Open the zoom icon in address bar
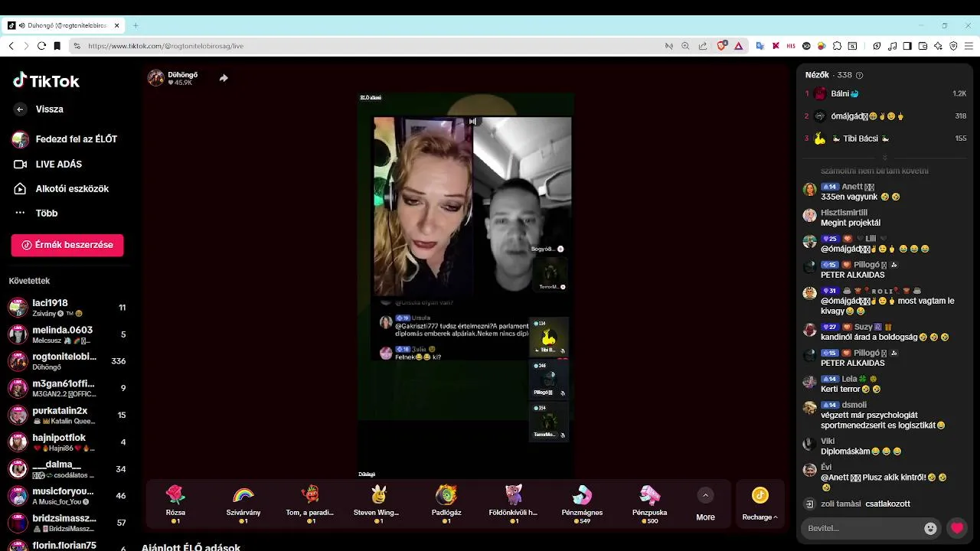 (685, 46)
